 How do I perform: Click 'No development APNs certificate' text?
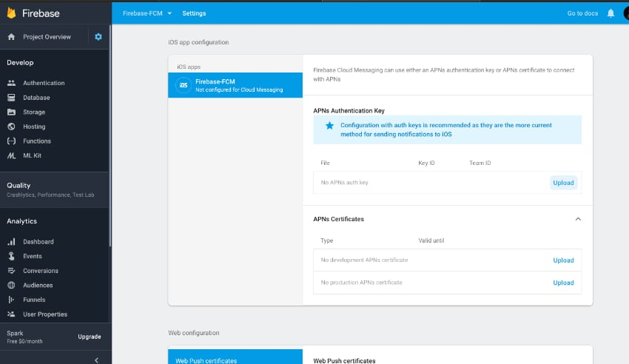[364, 260]
